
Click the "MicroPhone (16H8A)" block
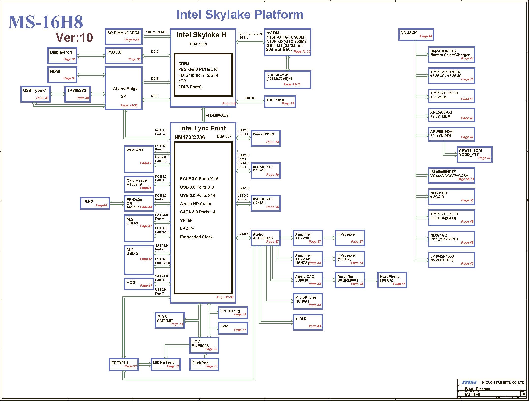tap(308, 301)
